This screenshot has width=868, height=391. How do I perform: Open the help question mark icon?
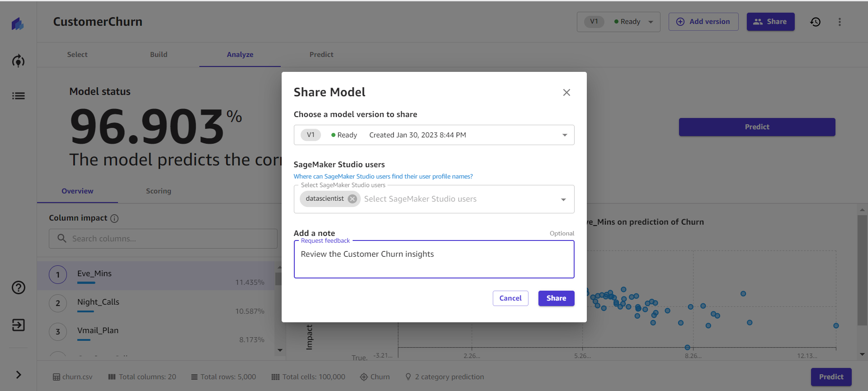click(x=18, y=287)
